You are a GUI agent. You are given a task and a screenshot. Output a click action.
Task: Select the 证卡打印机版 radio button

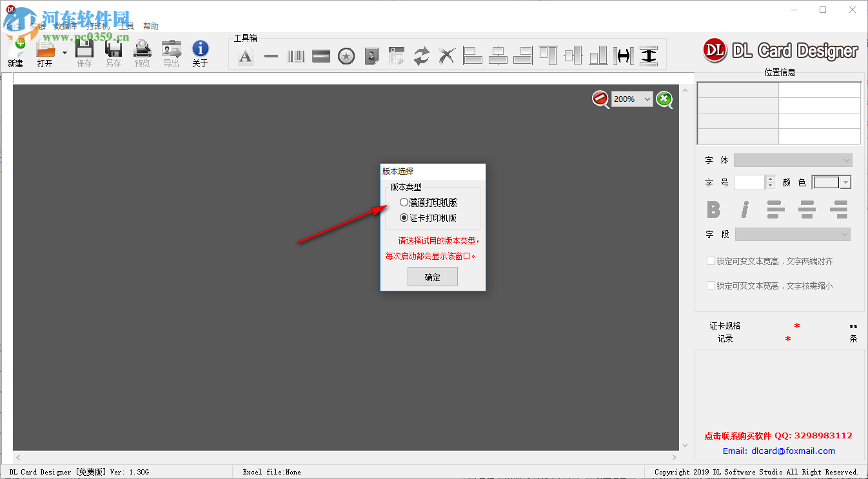coord(404,217)
